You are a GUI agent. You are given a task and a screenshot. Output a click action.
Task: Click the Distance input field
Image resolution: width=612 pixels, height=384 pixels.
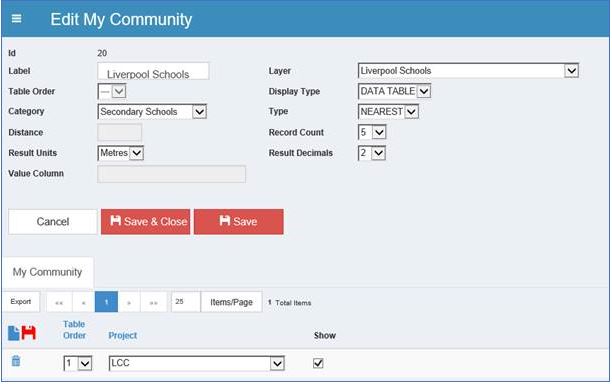pos(119,133)
